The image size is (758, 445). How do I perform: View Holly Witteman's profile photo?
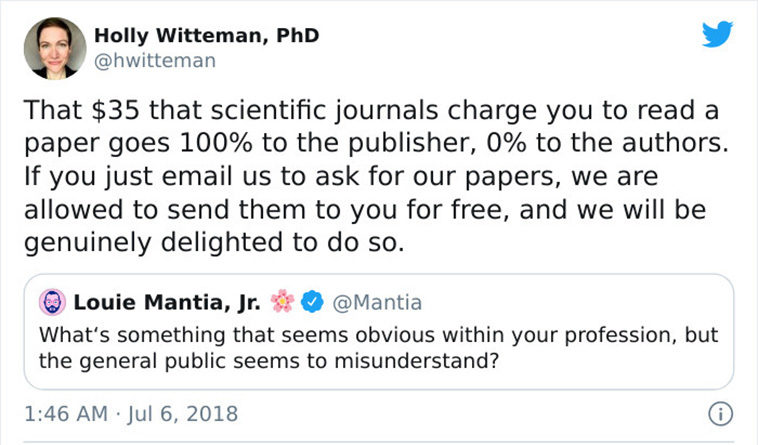pyautogui.click(x=55, y=48)
